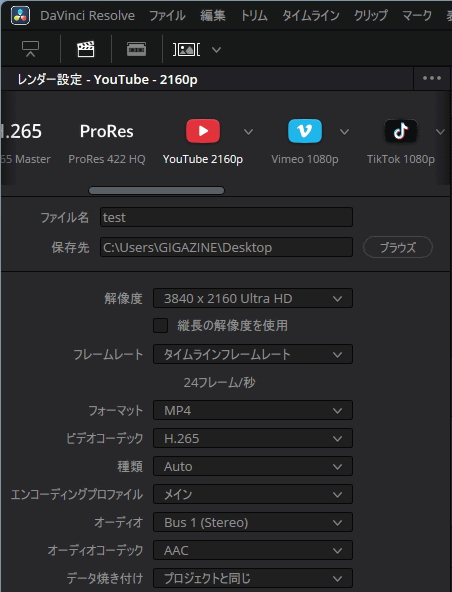This screenshot has height=592, width=452.
Task: Click the TikTok 1080p preset label
Action: point(401,159)
